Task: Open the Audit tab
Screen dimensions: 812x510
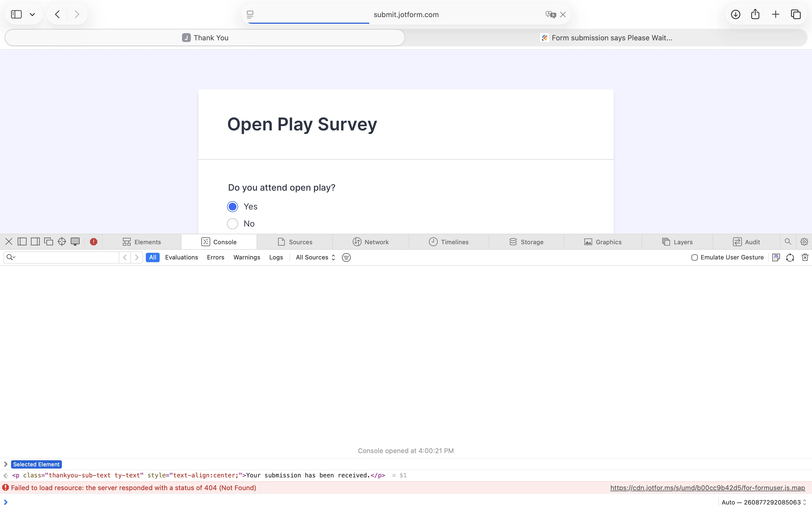Action: click(746, 242)
